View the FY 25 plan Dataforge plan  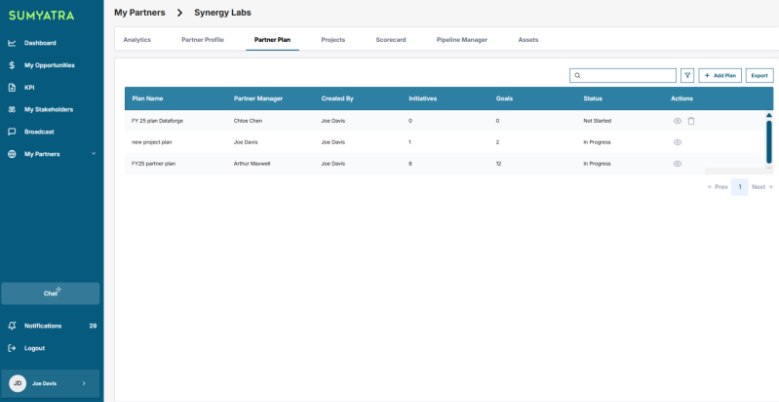click(677, 120)
